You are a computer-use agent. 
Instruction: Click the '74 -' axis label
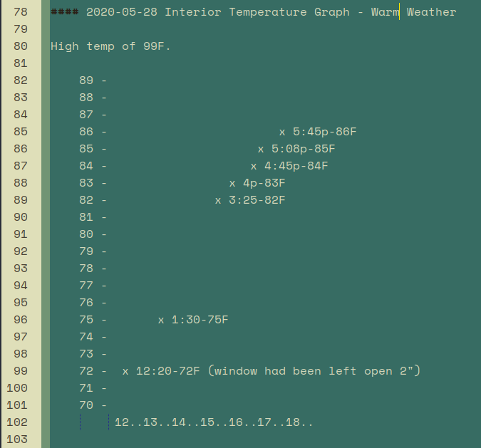(x=93, y=337)
